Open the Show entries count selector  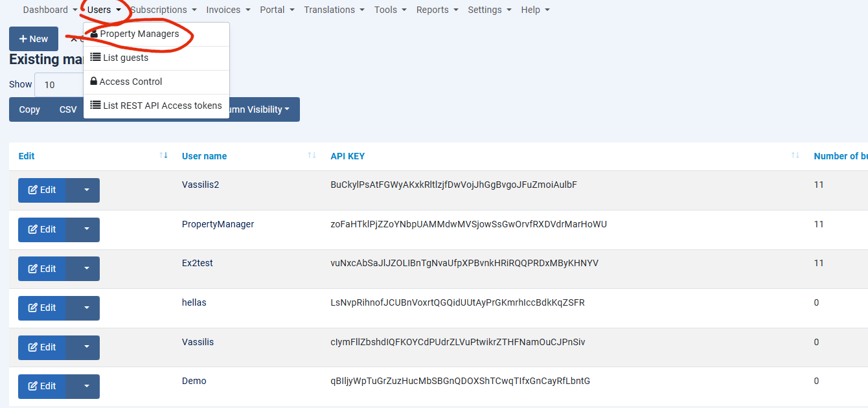coord(59,85)
